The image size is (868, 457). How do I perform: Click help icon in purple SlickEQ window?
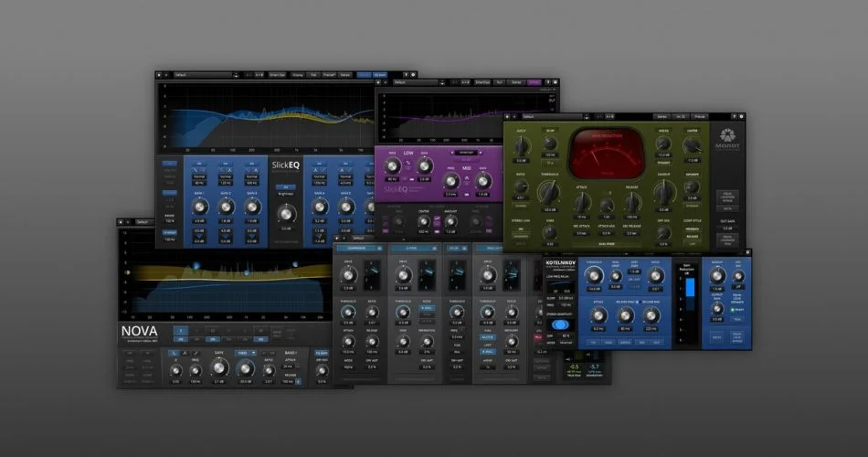(548, 82)
